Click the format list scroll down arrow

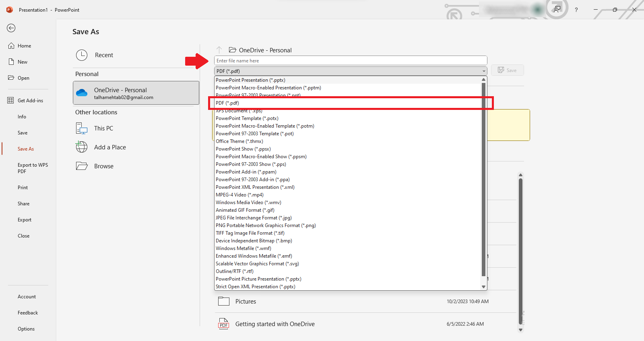tap(484, 287)
